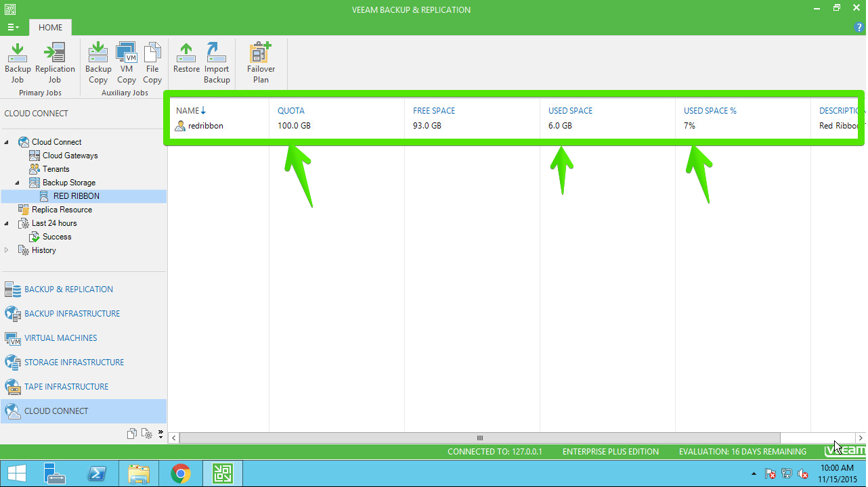This screenshot has width=868, height=487.
Task: Switch to Tape Infrastructure view
Action: (x=84, y=387)
